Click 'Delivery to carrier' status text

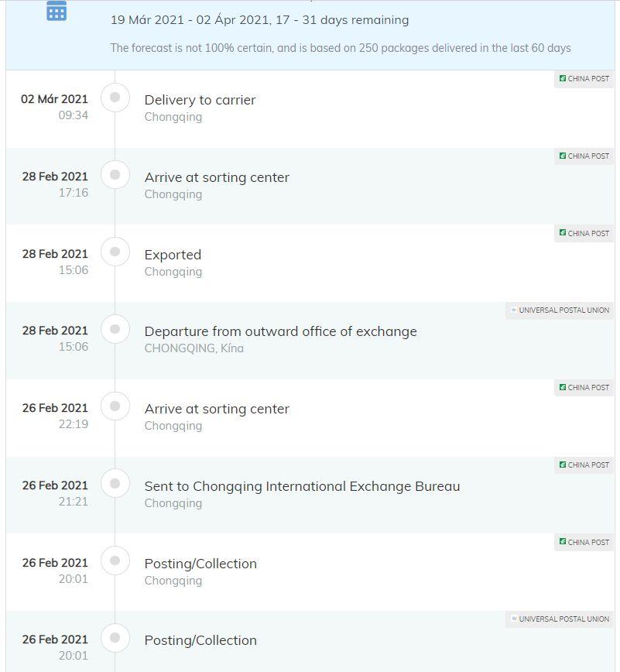point(200,100)
